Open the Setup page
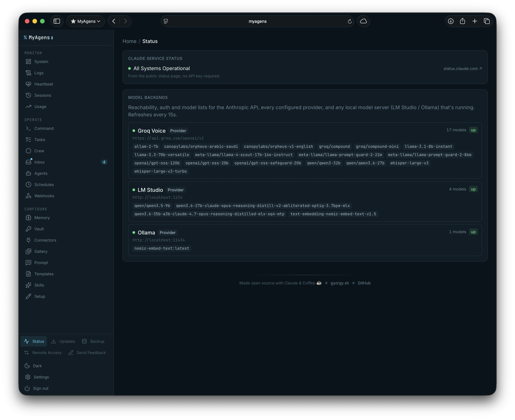This screenshot has height=420, width=515. 35,296
